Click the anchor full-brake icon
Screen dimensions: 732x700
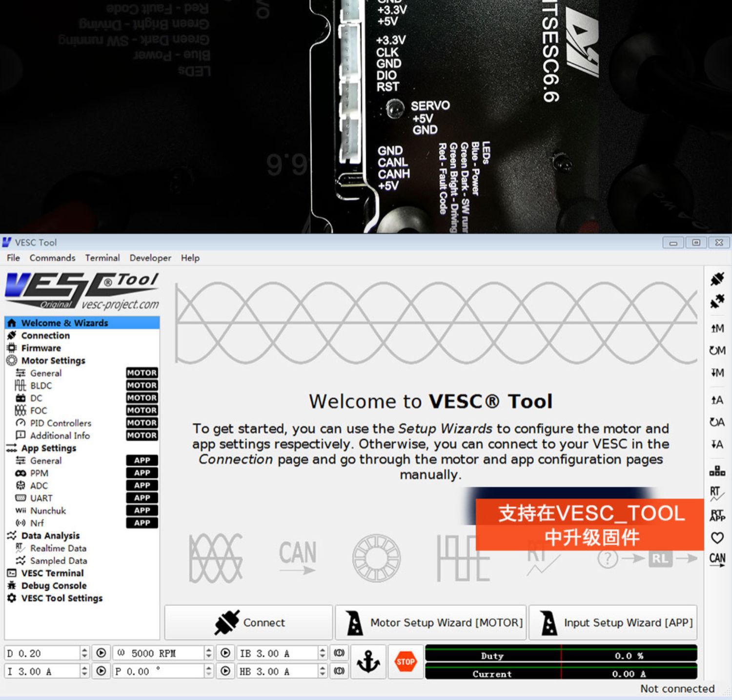368,662
